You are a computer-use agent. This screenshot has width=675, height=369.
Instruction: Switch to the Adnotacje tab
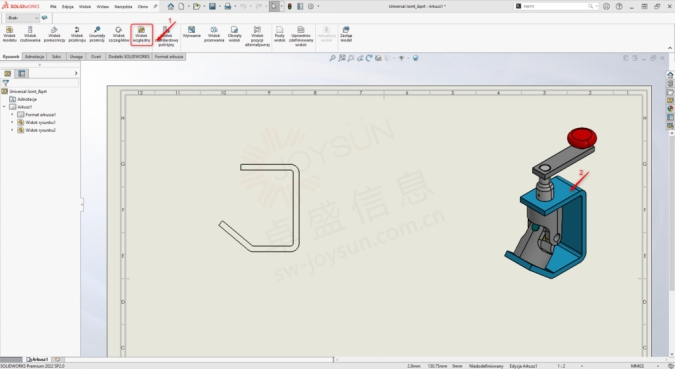pyautogui.click(x=34, y=56)
